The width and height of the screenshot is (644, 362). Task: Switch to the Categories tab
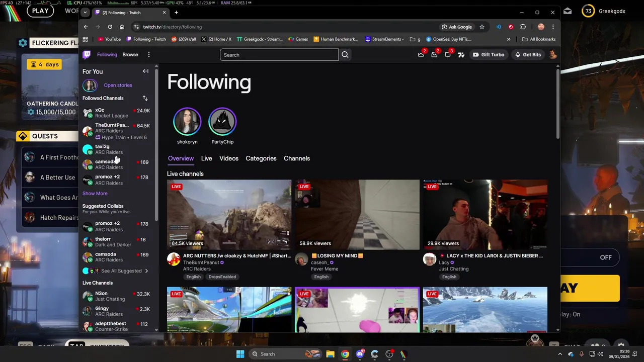[261, 158]
